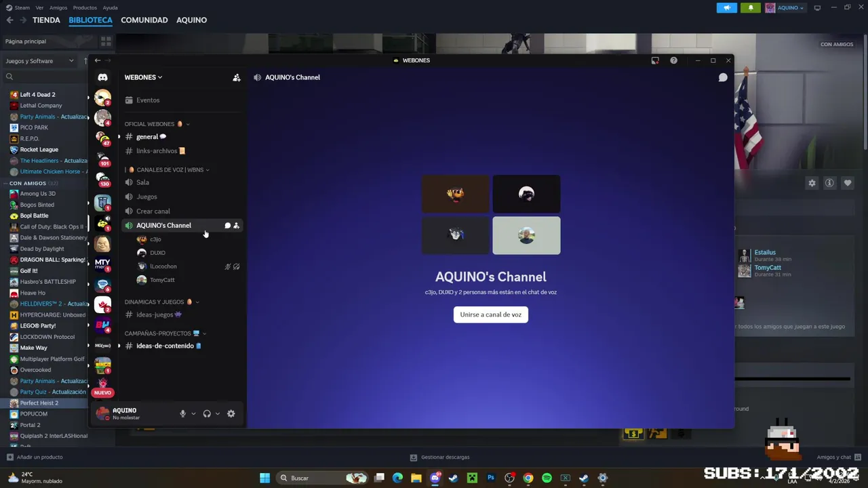Open Google Chrome from the taskbar

click(528, 478)
